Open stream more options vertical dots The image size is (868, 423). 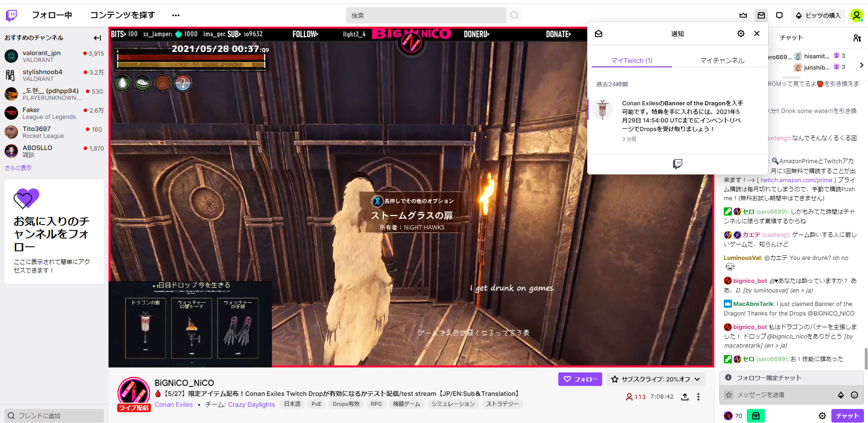pos(698,397)
